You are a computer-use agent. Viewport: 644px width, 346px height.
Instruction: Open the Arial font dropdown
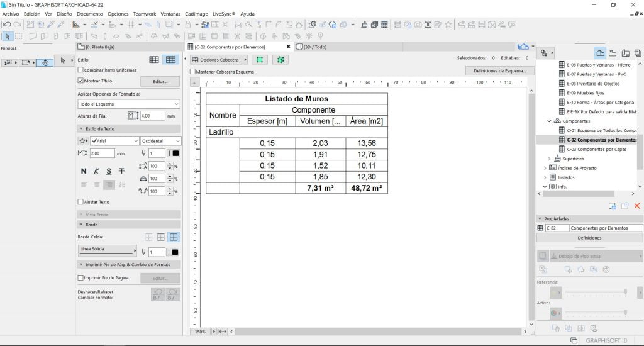(x=114, y=141)
